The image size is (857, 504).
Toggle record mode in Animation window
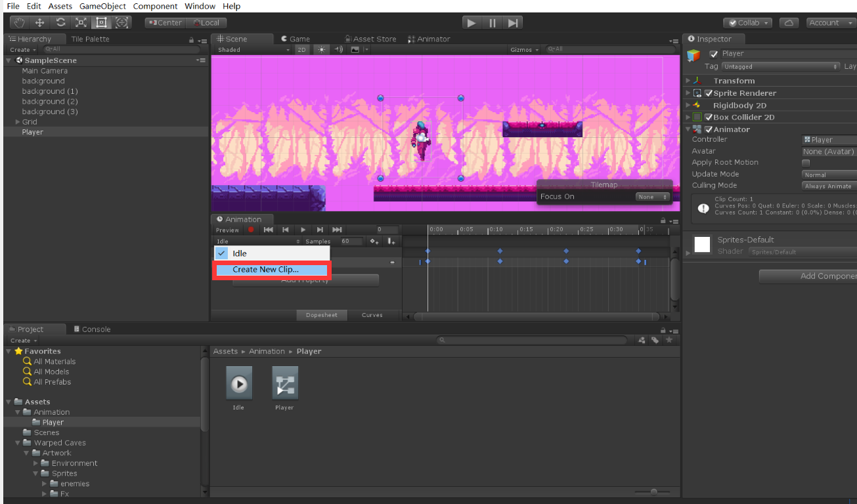coord(252,230)
